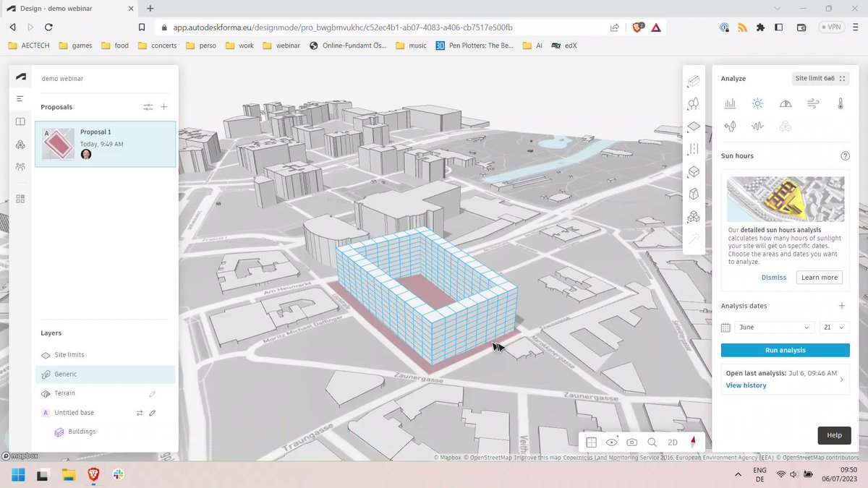
Task: Open the Area metrics bar chart icon
Action: (730, 103)
